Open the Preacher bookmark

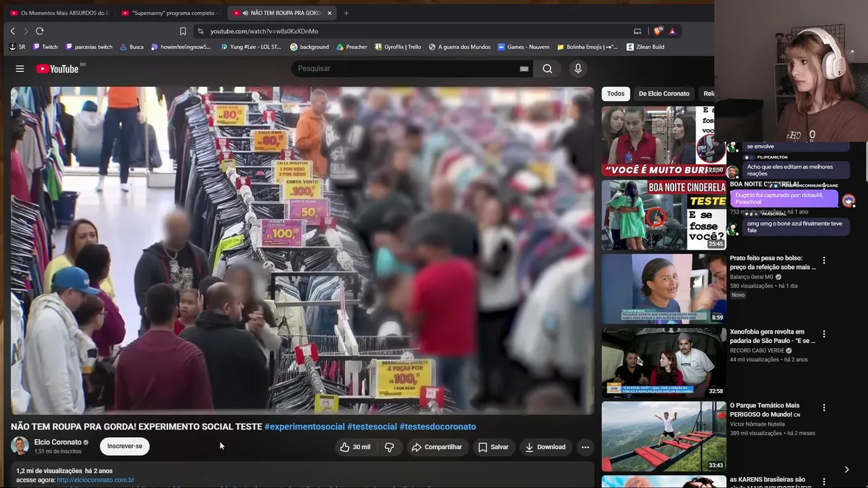pyautogui.click(x=352, y=47)
